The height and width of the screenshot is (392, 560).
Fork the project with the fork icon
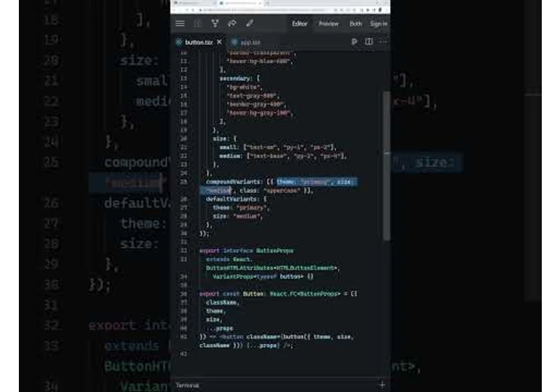point(215,24)
